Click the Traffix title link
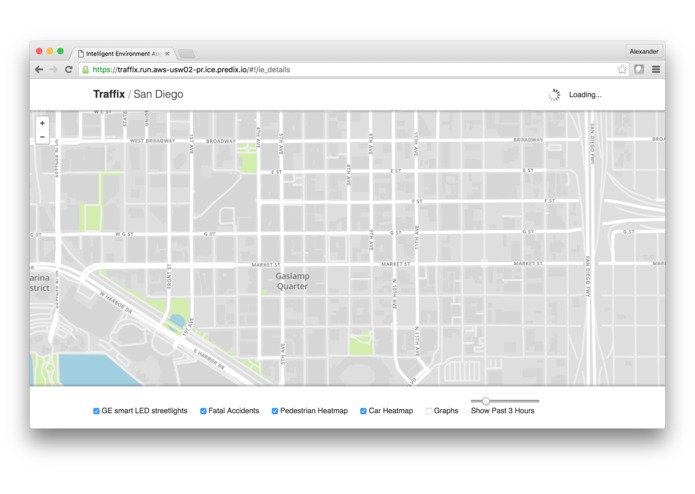This screenshot has width=695, height=494. click(x=109, y=94)
